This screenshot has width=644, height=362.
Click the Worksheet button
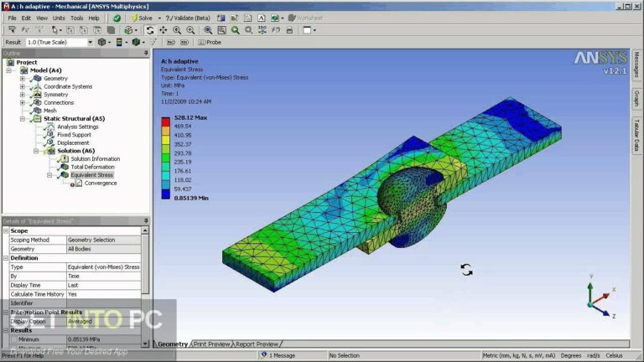pyautogui.click(x=305, y=18)
